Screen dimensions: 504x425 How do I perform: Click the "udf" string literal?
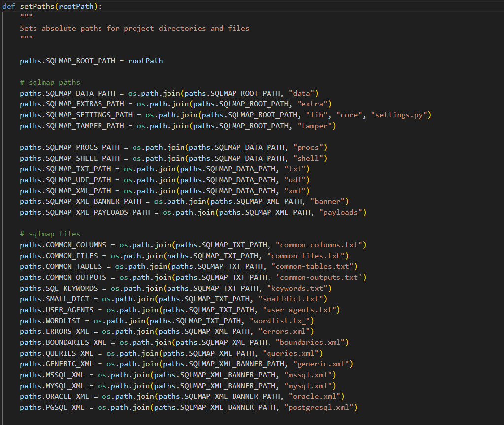[x=295, y=180]
